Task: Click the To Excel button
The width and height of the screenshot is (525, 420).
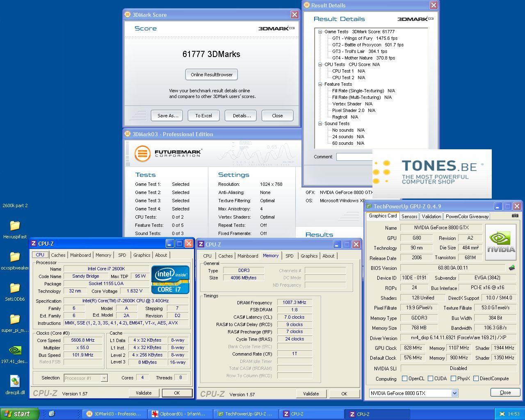Action: tap(203, 116)
